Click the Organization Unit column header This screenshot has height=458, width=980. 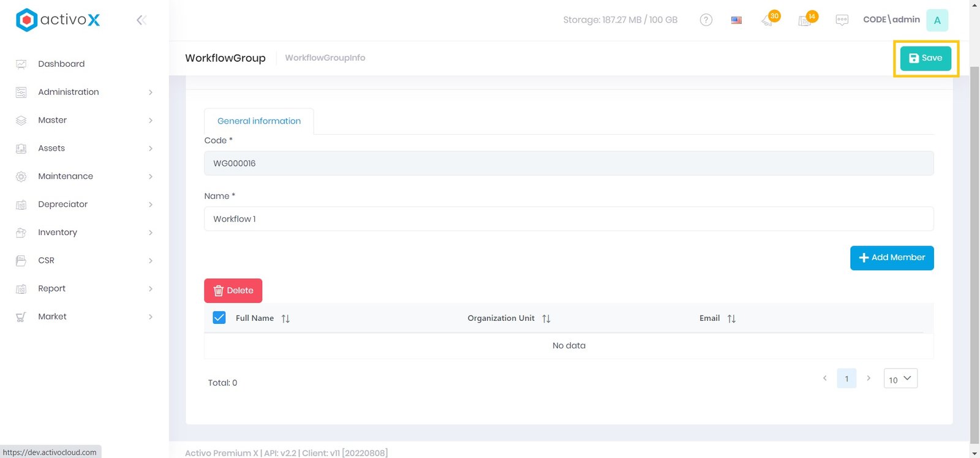[x=501, y=318]
